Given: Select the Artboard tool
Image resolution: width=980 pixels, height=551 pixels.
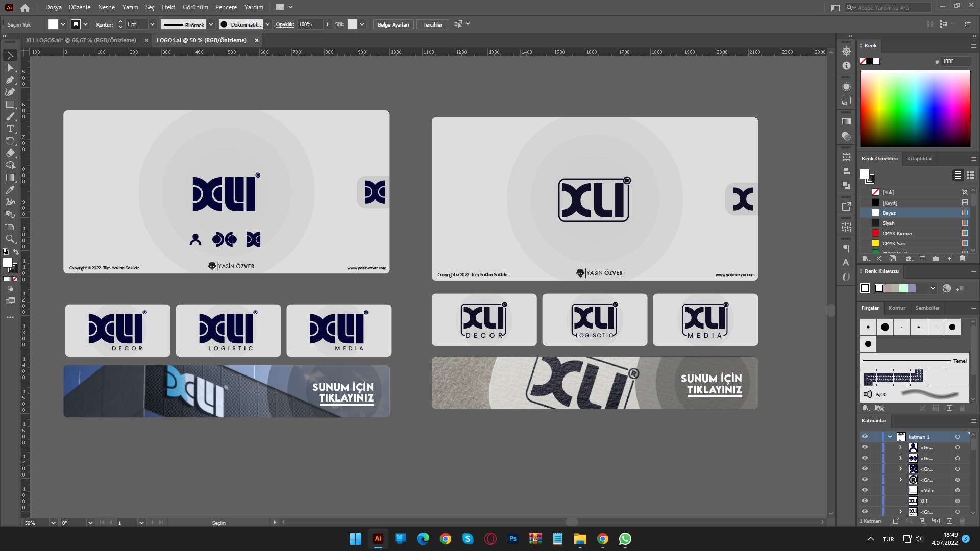Looking at the screenshot, I should (x=10, y=227).
